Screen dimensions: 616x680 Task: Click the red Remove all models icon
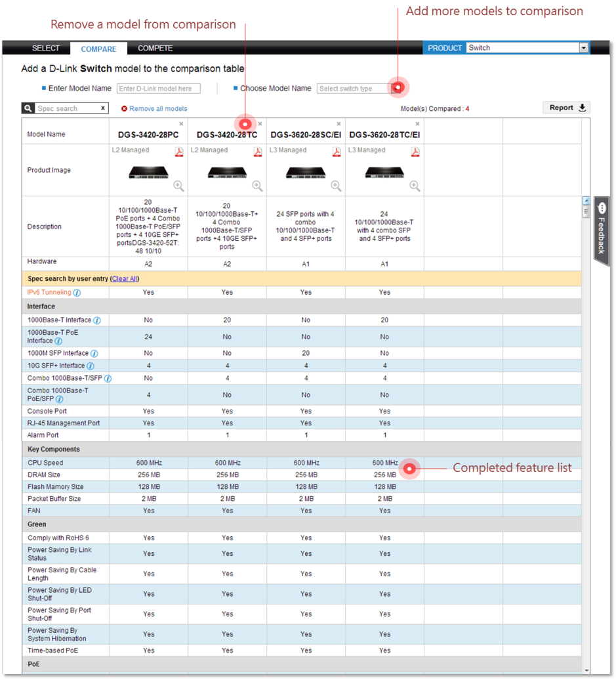(125, 109)
